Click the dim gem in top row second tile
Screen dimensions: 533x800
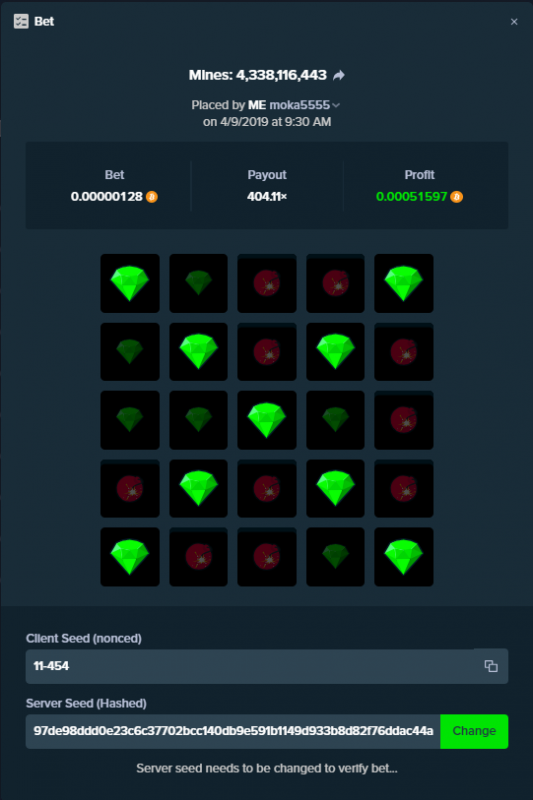198,283
